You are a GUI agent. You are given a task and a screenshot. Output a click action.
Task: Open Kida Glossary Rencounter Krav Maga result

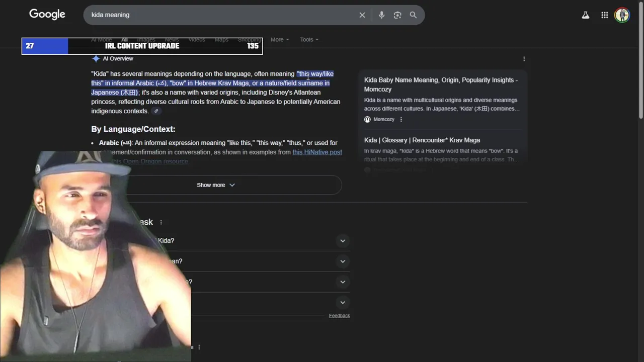click(x=422, y=140)
